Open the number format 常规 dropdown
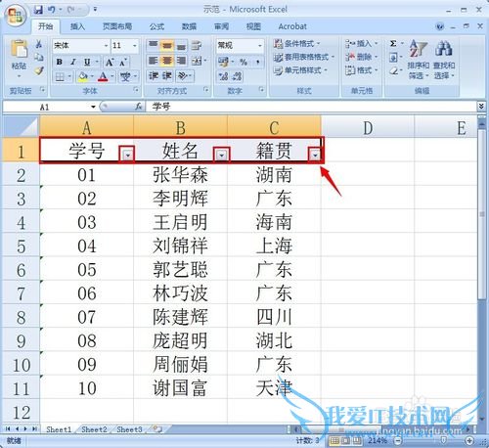Viewport: 489px width, 448px height. click(x=260, y=46)
